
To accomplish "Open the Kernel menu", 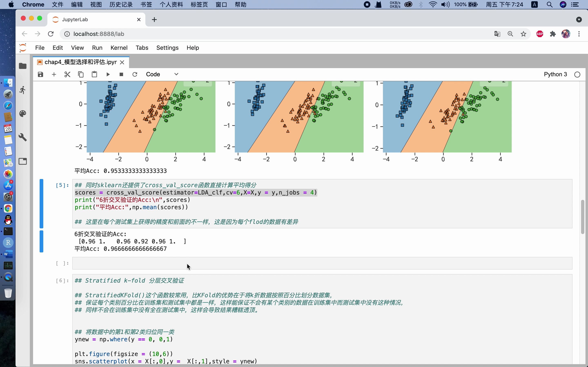I will (119, 48).
